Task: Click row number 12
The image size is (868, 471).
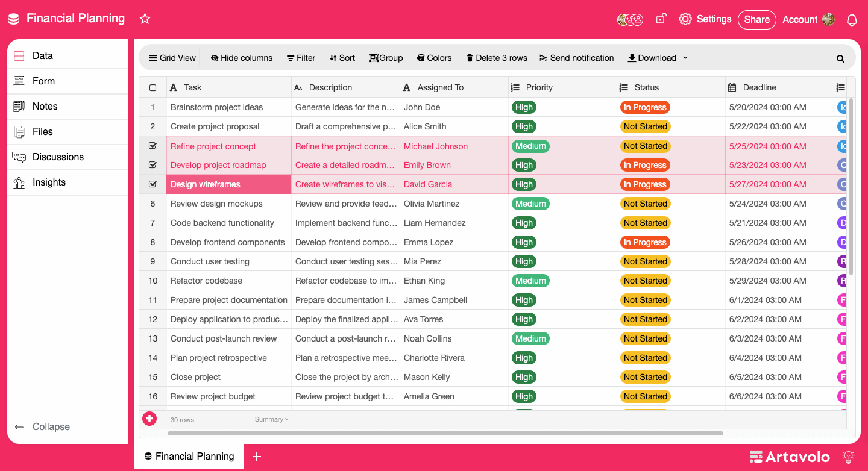Action: click(x=153, y=319)
